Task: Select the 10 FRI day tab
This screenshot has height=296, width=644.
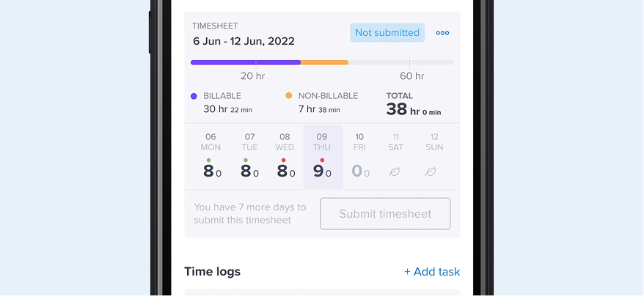Action: (x=359, y=156)
